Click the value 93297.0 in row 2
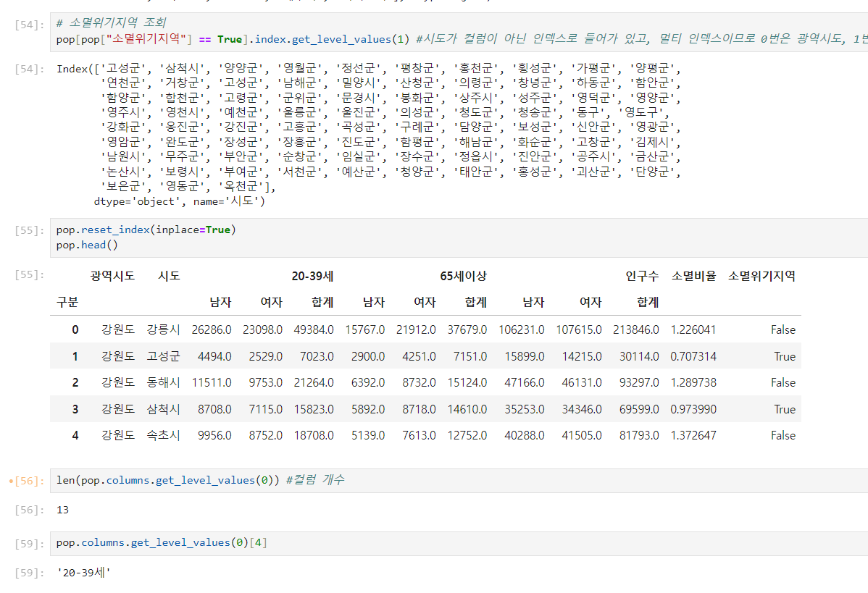The height and width of the screenshot is (593, 868). [x=639, y=383]
